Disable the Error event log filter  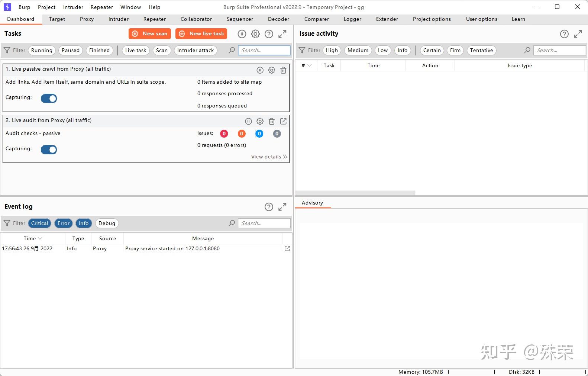tap(63, 223)
